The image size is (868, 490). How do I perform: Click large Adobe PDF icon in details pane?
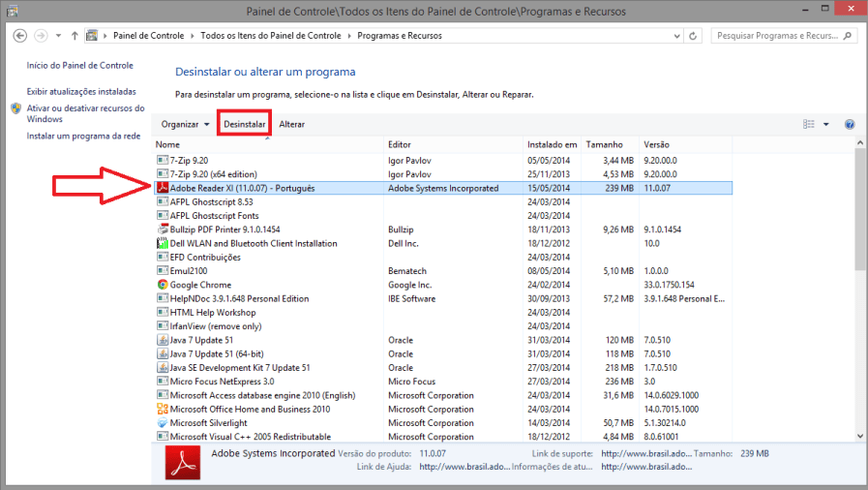(182, 463)
